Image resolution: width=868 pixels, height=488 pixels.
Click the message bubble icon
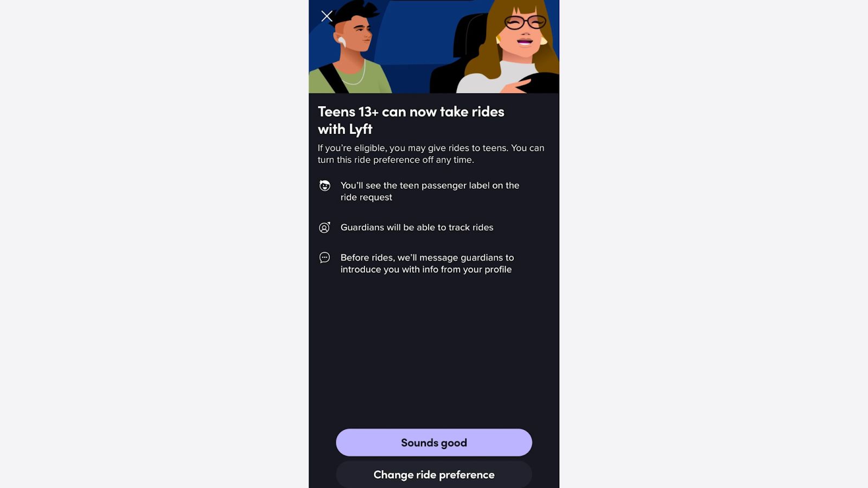pos(324,258)
